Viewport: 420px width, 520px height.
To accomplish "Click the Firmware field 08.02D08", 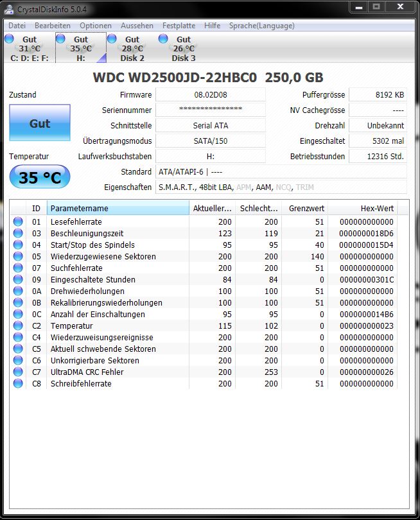I will click(x=211, y=95).
